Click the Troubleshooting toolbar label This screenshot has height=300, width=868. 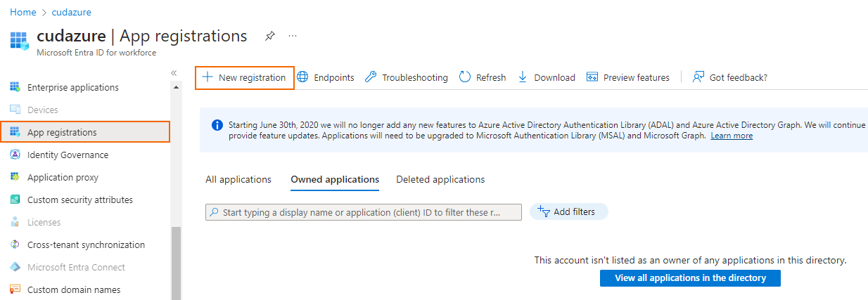pos(415,77)
